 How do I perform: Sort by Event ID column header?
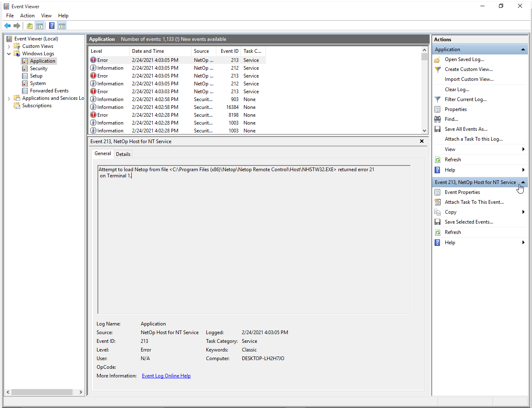[229, 51]
